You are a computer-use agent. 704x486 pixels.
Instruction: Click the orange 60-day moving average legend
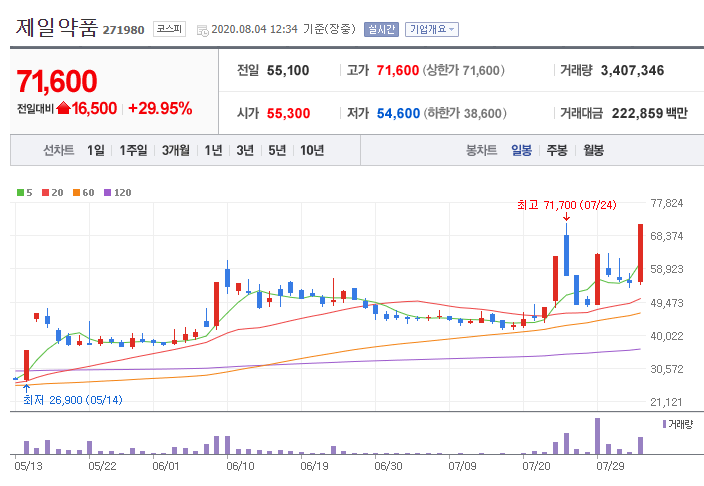click(84, 193)
